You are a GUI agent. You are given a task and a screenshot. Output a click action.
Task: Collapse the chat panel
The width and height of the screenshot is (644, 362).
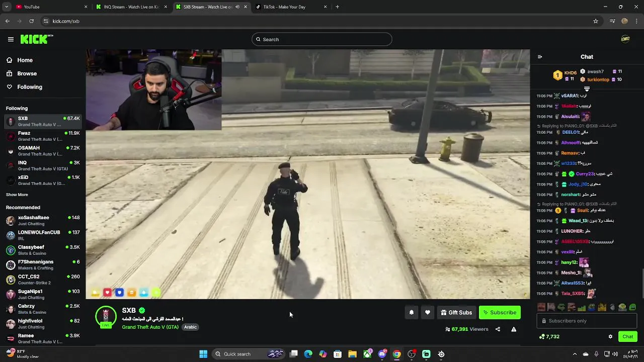coord(540,57)
